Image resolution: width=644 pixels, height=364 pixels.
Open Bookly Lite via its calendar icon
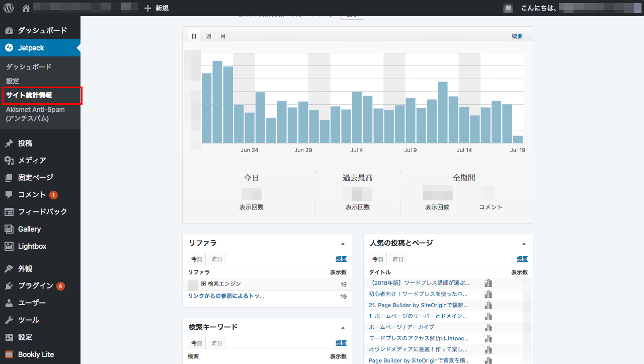tap(9, 354)
